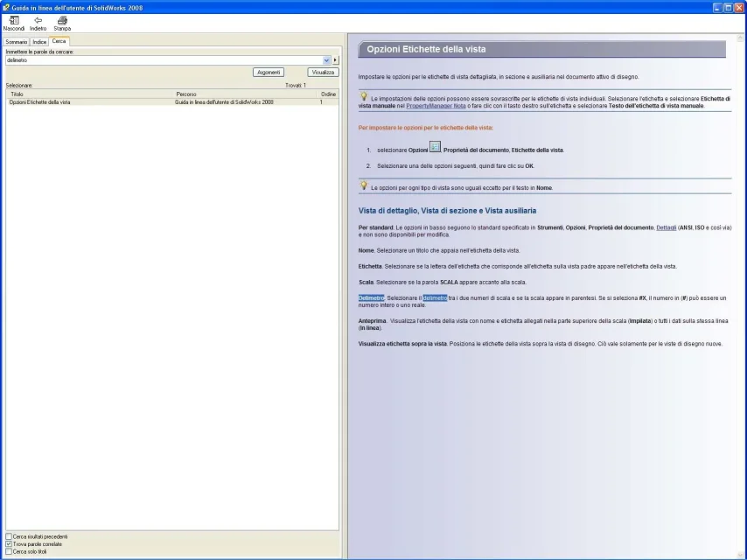The height and width of the screenshot is (560, 747).
Task: Click the first lightbulb tip icon
Action: 364,97
